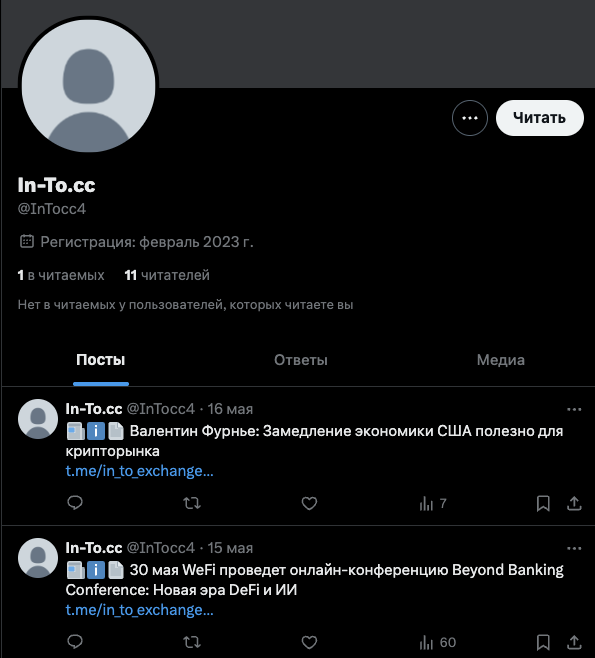Open more menu on 15 мая post
Viewport: 595px width, 658px height.
(574, 548)
